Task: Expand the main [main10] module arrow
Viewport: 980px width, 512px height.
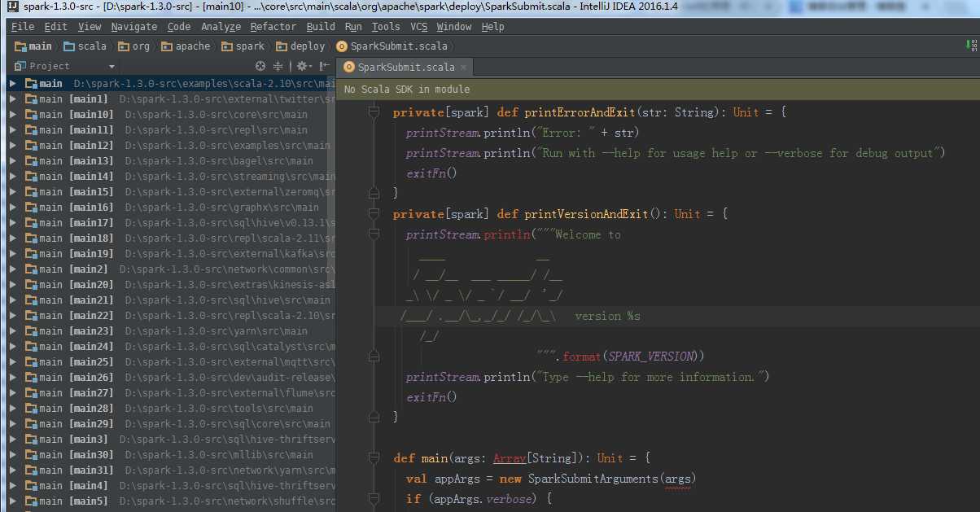Action: coord(13,114)
